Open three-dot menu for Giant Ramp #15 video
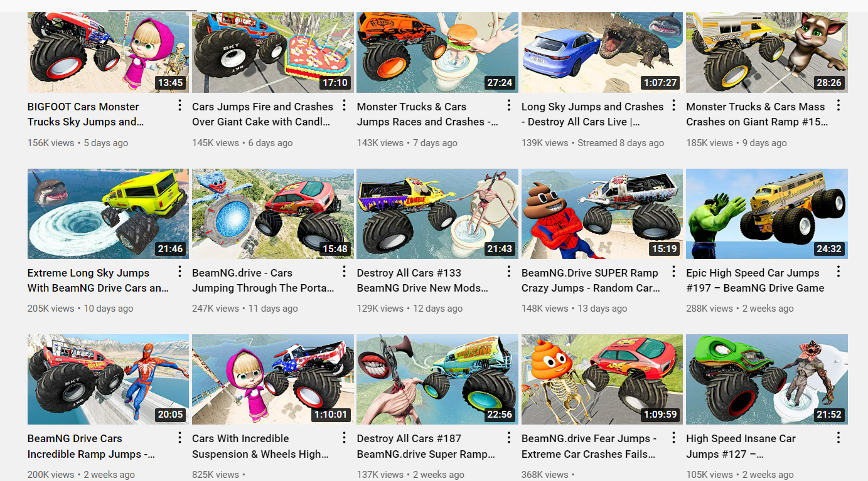Viewport: 868px width, 481px height. [838, 105]
